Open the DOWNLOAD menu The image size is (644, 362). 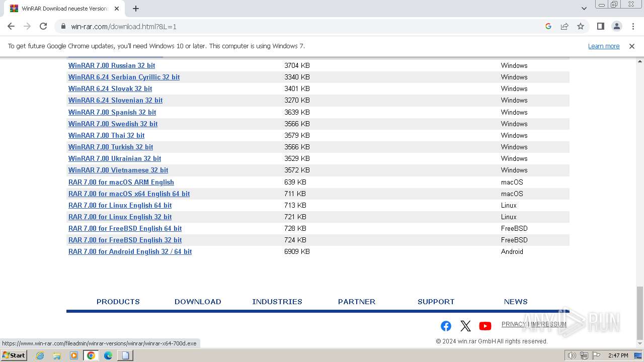click(198, 302)
